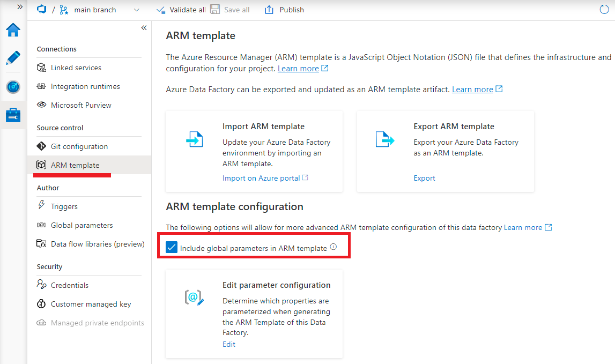Click the Home icon in left rail
The width and height of the screenshot is (615, 364).
pos(12,31)
